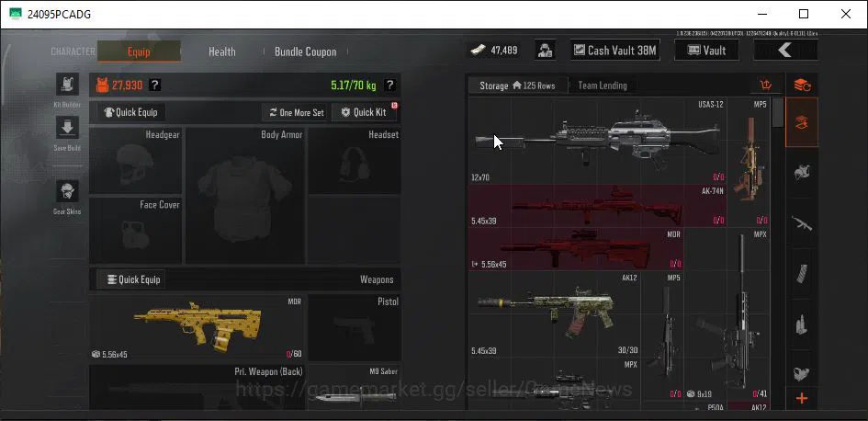Click the back arrow button
Screen dimensions: 868x421
(785, 51)
